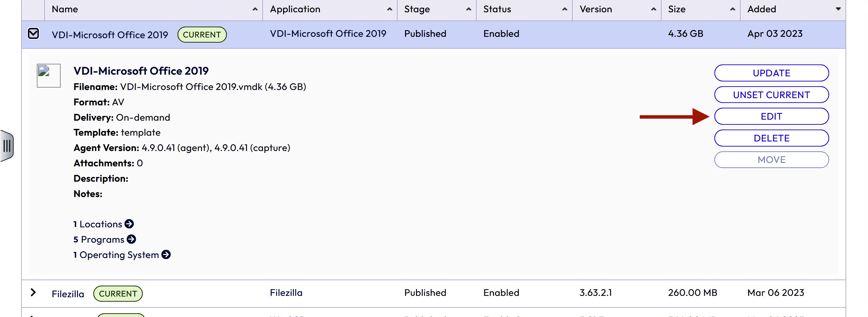Click the EDIT button
Viewport: 868px width, 317px height.
[771, 117]
